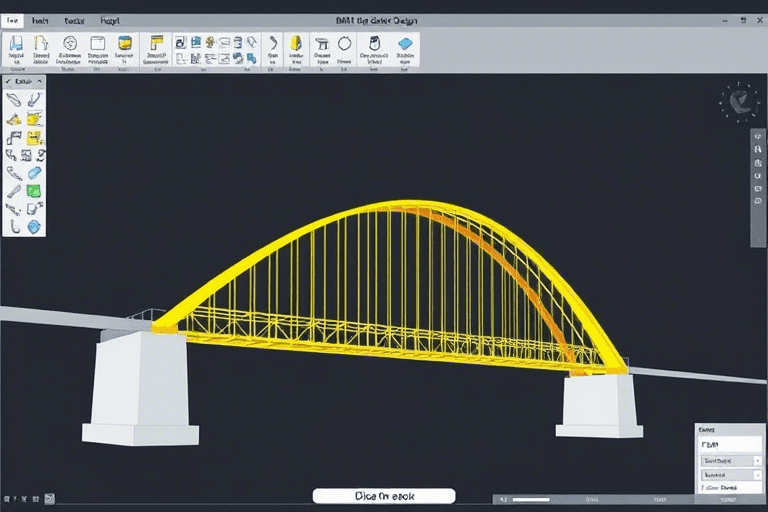This screenshot has width=768, height=512.
Task: Click the circle tool icon in the ribbon
Action: click(x=345, y=43)
